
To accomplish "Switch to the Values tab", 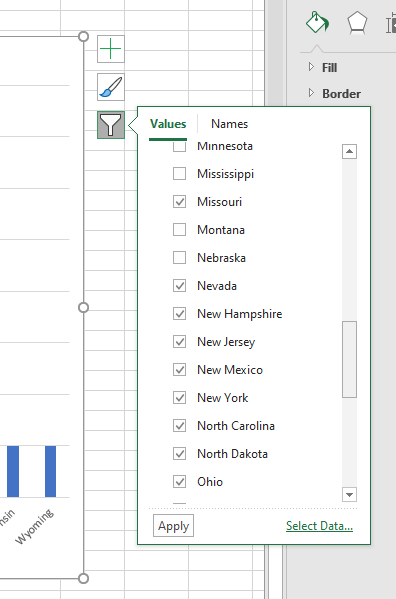I will pos(168,124).
